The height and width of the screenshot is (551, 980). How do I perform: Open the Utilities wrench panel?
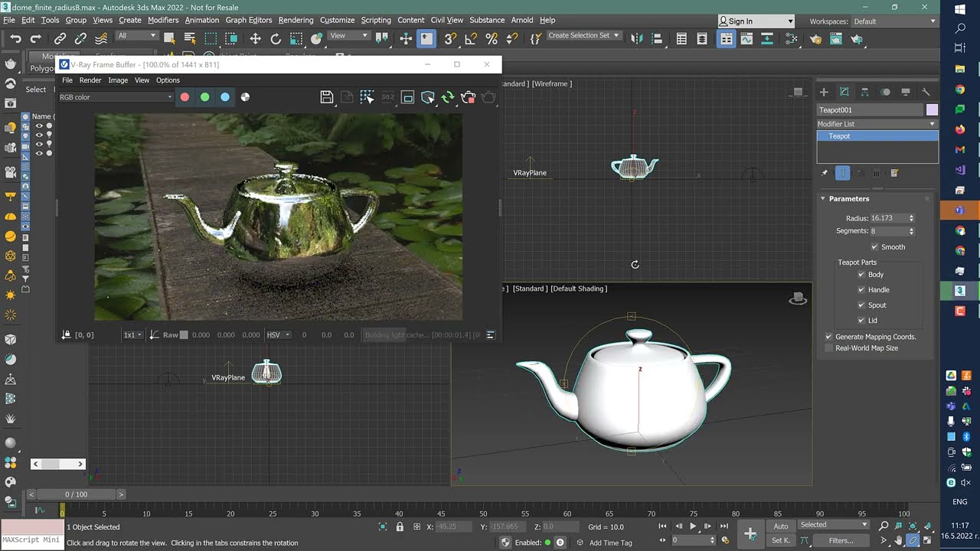[x=926, y=92]
